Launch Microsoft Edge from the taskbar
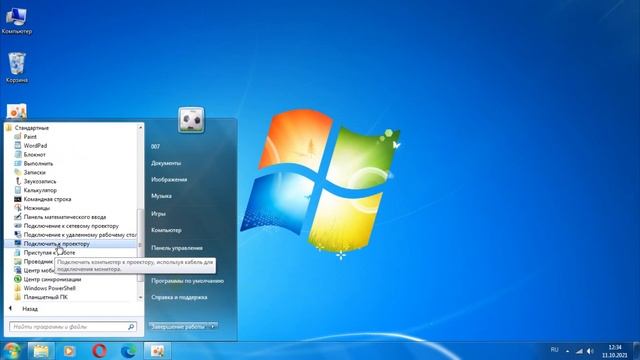 coord(129,351)
